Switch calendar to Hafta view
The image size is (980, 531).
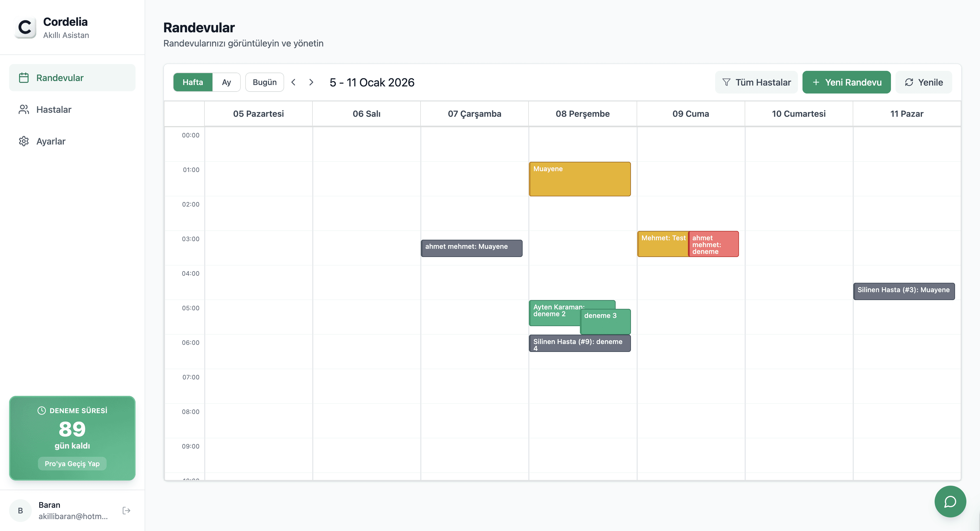tap(193, 82)
